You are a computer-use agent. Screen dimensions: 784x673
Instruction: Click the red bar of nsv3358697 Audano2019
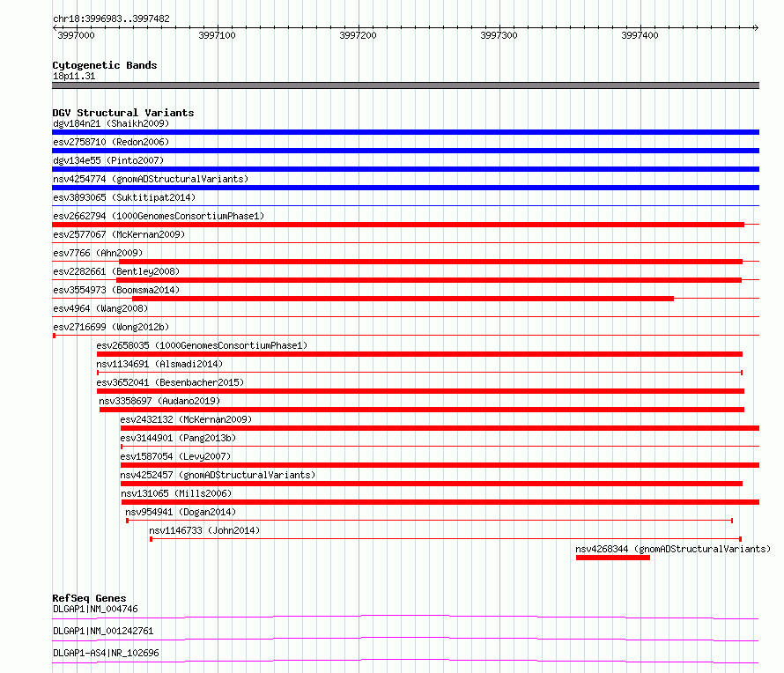[422, 410]
